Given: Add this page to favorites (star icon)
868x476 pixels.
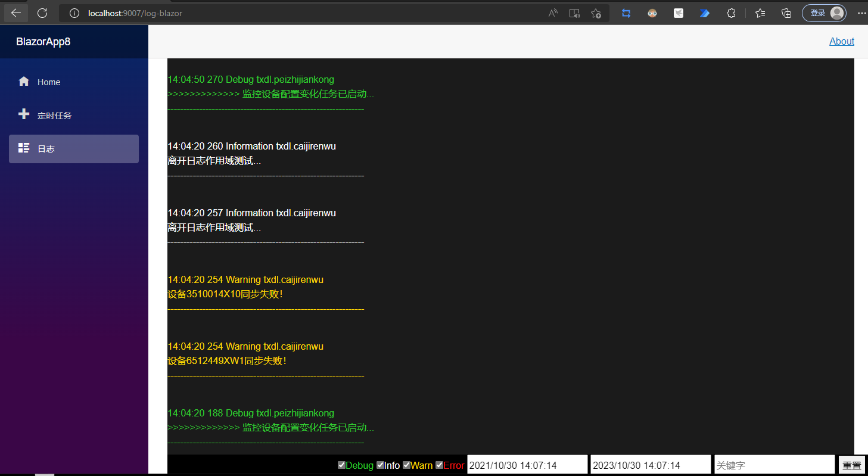Looking at the screenshot, I should click(596, 13).
